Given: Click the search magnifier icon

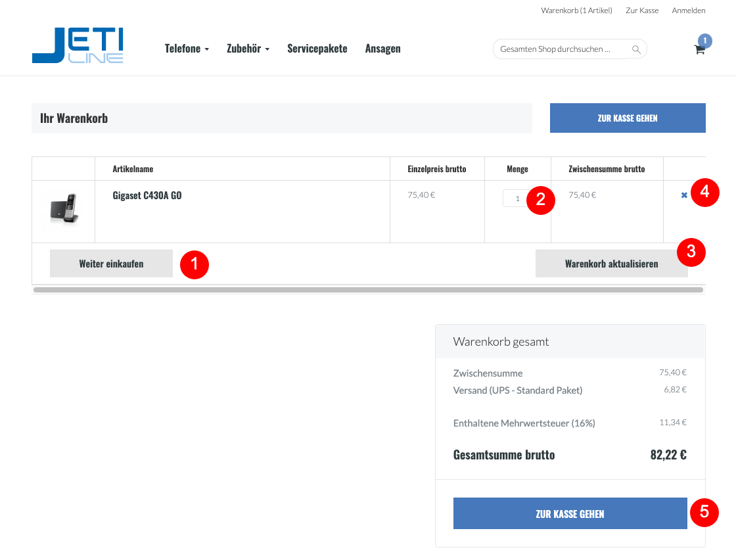Looking at the screenshot, I should coord(636,49).
